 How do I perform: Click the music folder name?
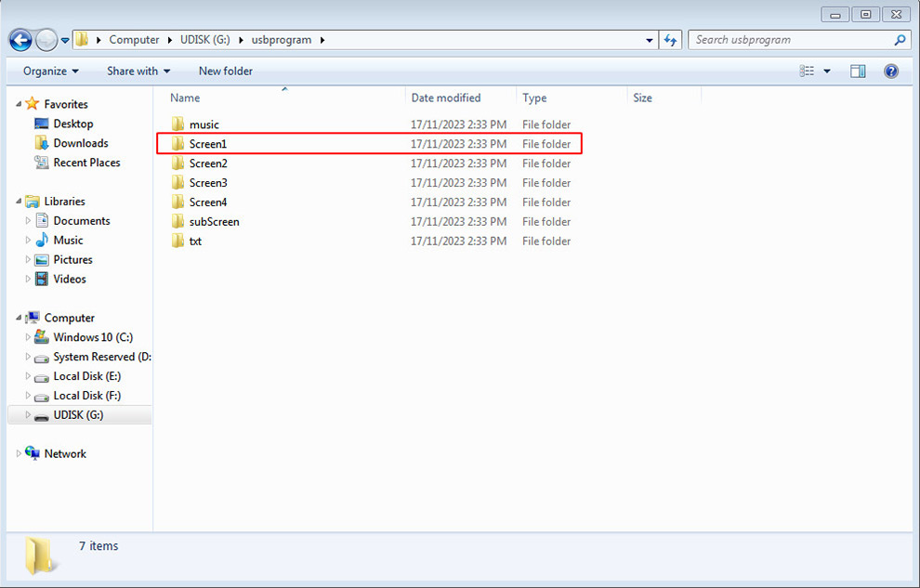click(x=204, y=124)
